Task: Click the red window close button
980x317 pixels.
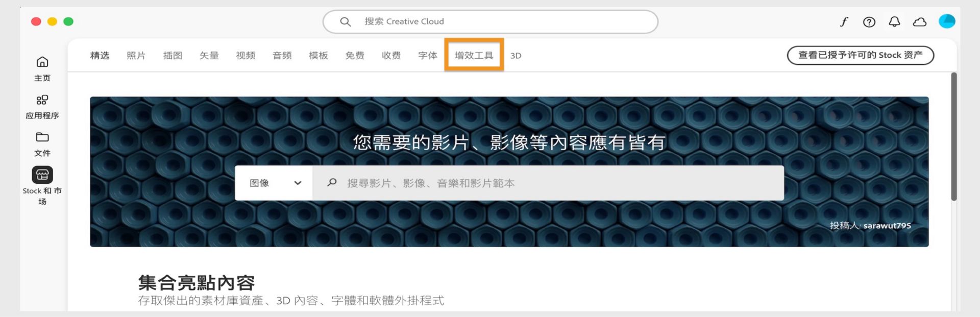Action: pyautogui.click(x=36, y=21)
